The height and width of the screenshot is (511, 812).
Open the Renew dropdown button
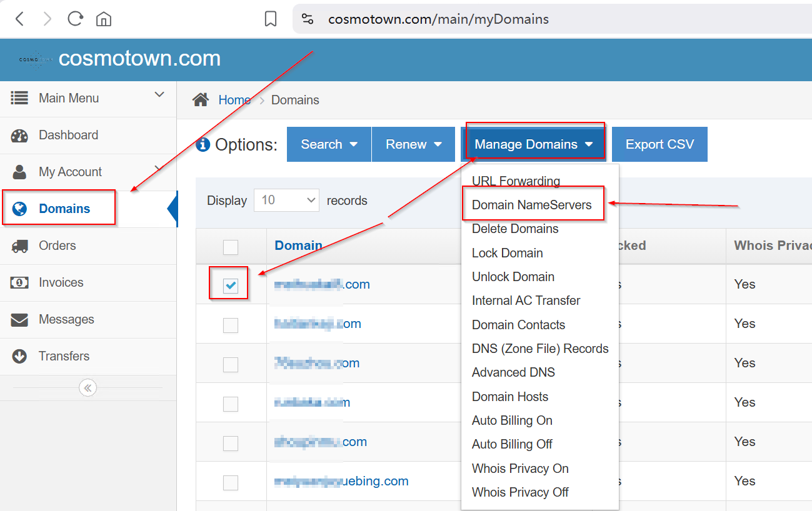click(414, 144)
